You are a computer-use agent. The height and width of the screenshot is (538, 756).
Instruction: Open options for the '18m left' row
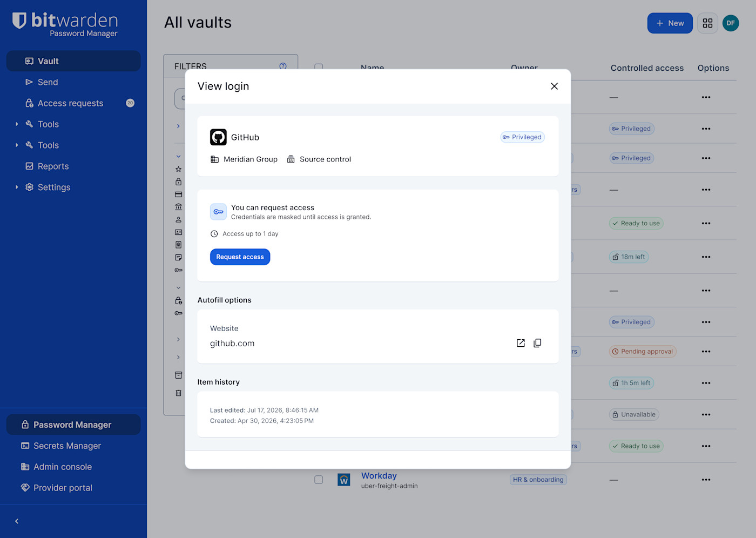[x=706, y=257]
